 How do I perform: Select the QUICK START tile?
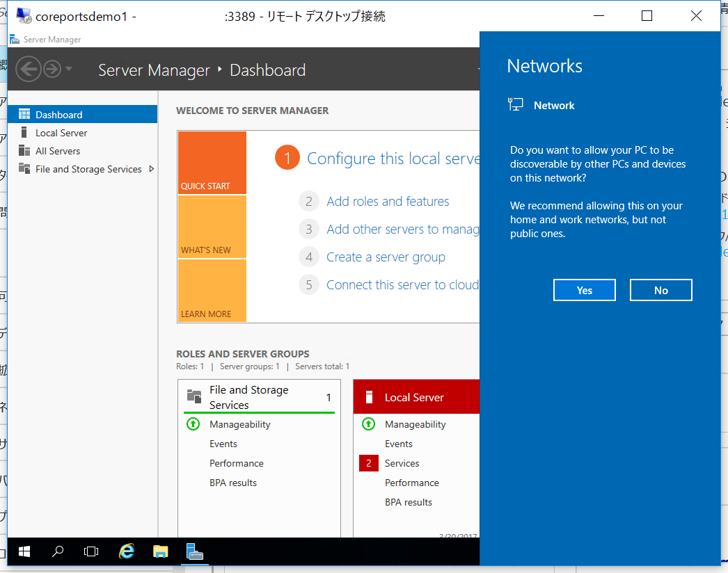[x=212, y=163]
